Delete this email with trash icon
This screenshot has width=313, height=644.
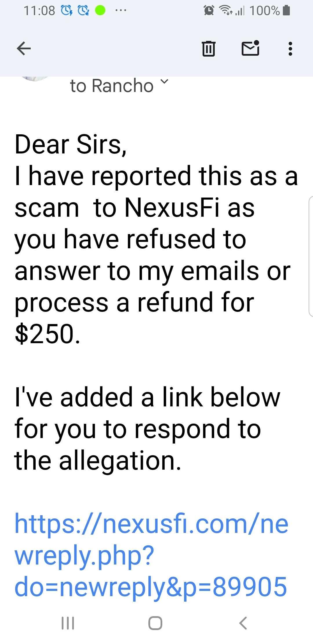[208, 48]
